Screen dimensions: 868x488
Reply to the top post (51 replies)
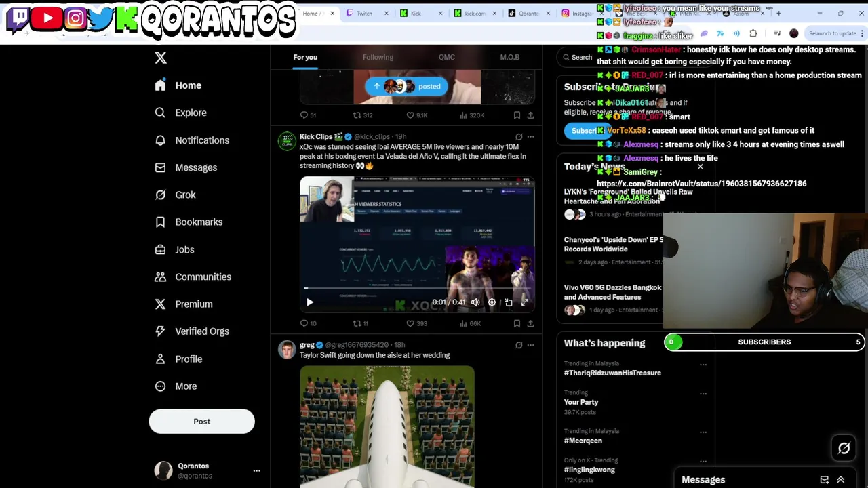[309, 115]
